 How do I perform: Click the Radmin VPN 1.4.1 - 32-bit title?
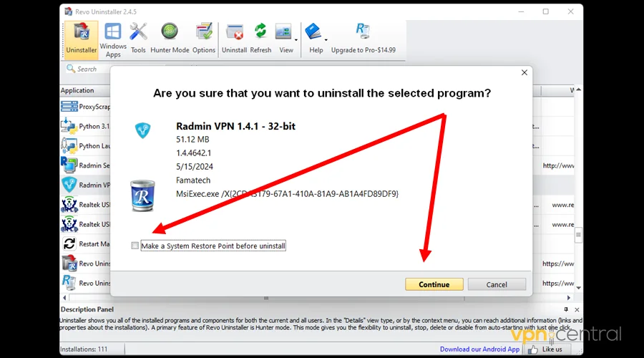coord(235,126)
